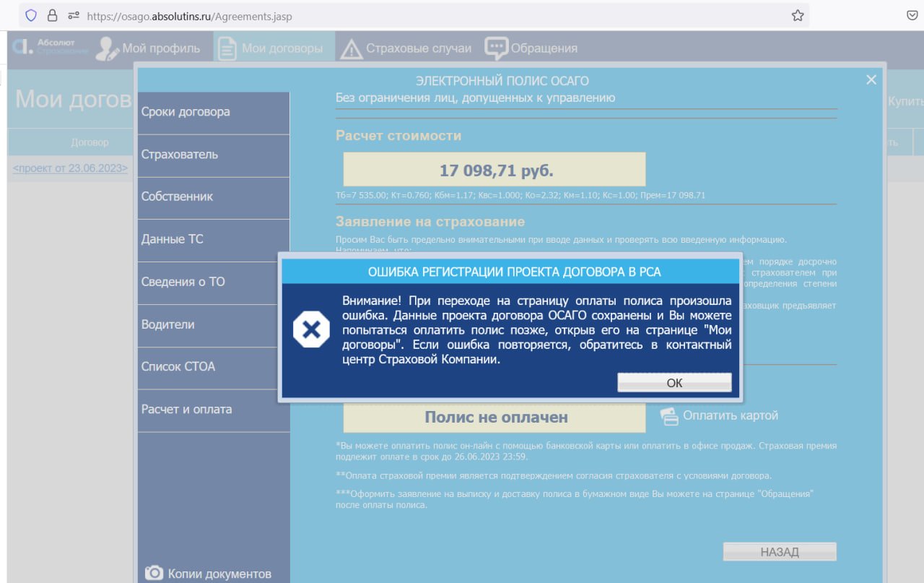The image size is (924, 583).
Task: Click the padlock site security icon
Action: click(x=52, y=15)
